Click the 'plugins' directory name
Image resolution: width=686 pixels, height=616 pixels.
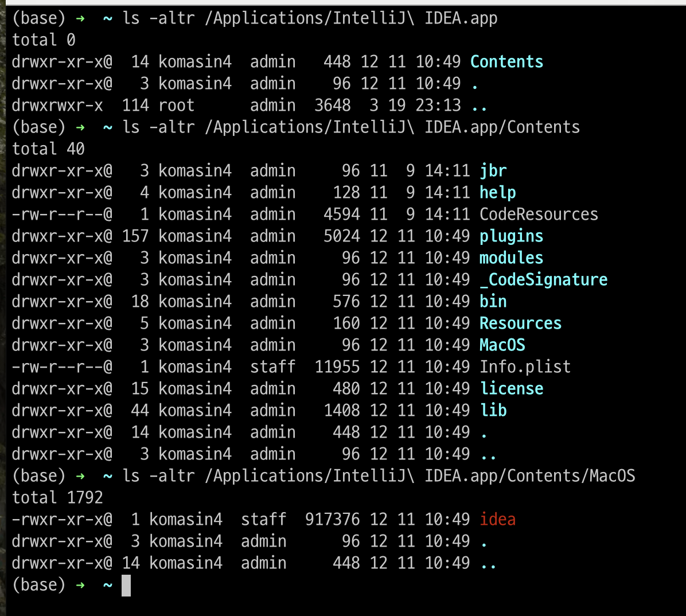click(x=512, y=236)
